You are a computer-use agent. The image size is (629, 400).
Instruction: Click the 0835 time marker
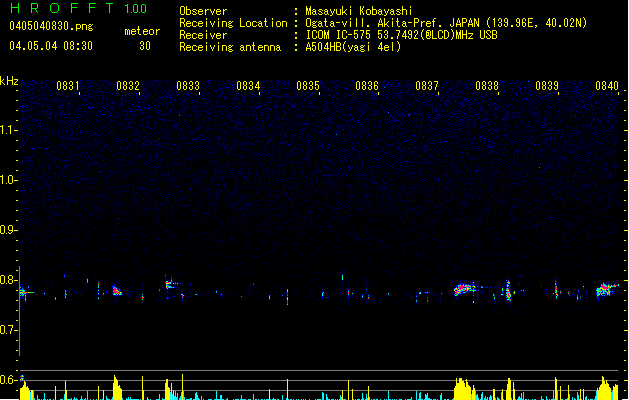click(308, 86)
